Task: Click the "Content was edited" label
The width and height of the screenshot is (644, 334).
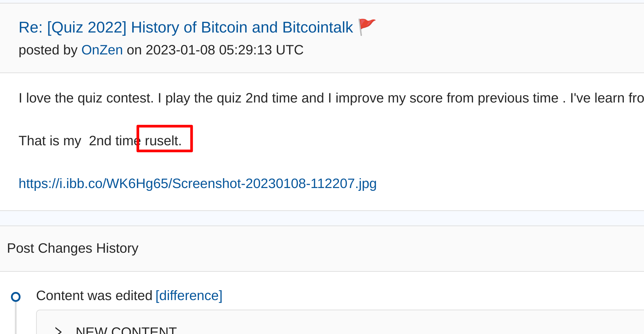Action: 94,295
